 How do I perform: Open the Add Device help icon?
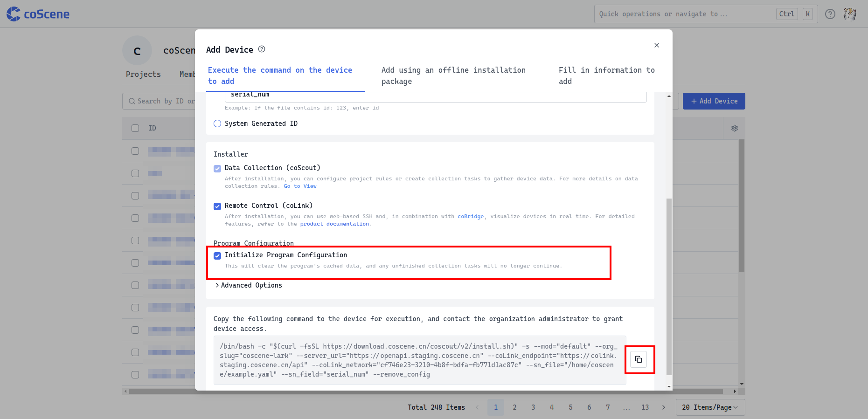pos(262,49)
